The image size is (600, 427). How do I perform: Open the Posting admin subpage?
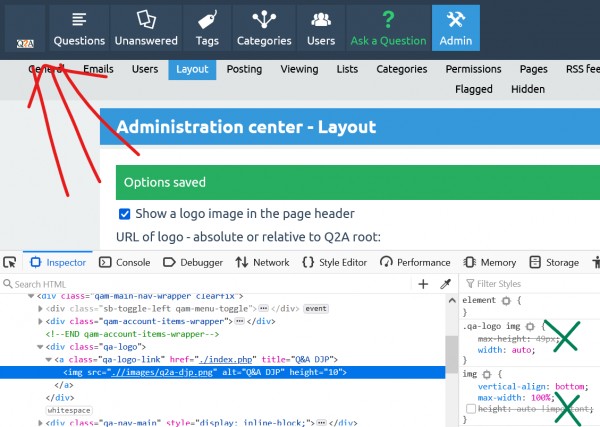244,69
